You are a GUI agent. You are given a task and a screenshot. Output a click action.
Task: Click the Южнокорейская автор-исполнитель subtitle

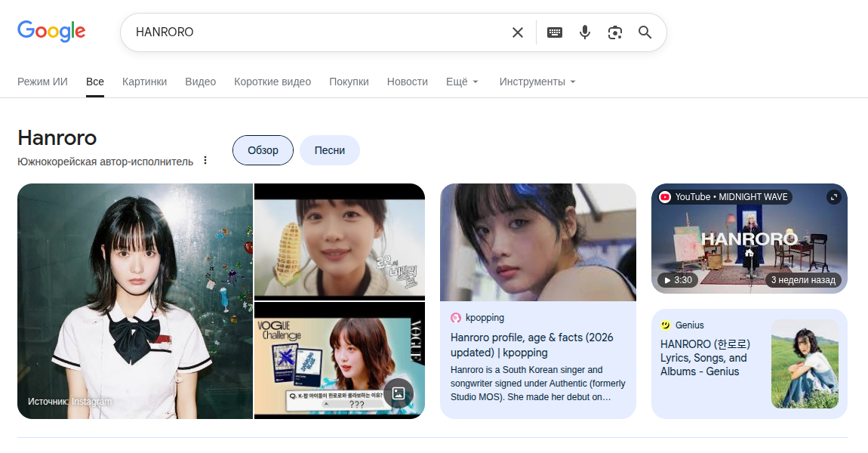point(105,162)
